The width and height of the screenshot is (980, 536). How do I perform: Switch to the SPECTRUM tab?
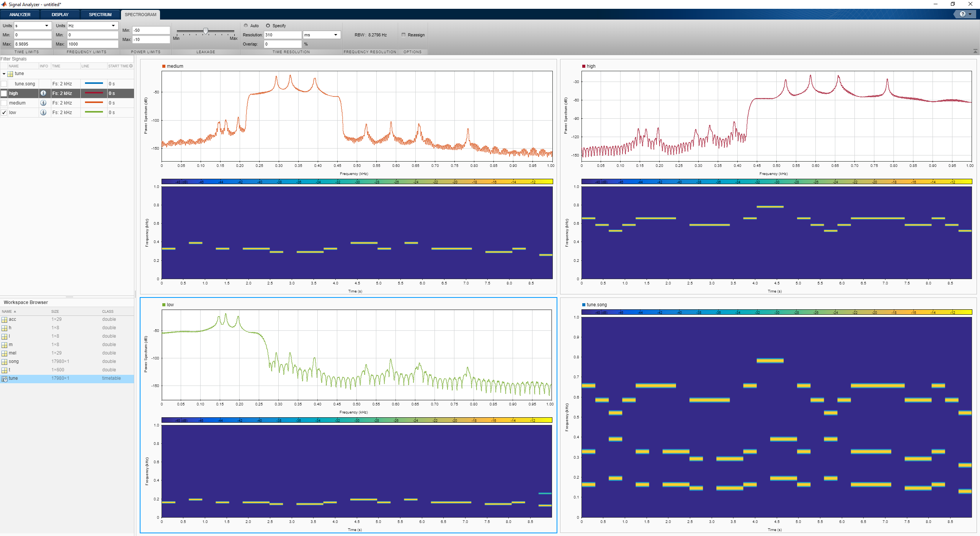[100, 15]
